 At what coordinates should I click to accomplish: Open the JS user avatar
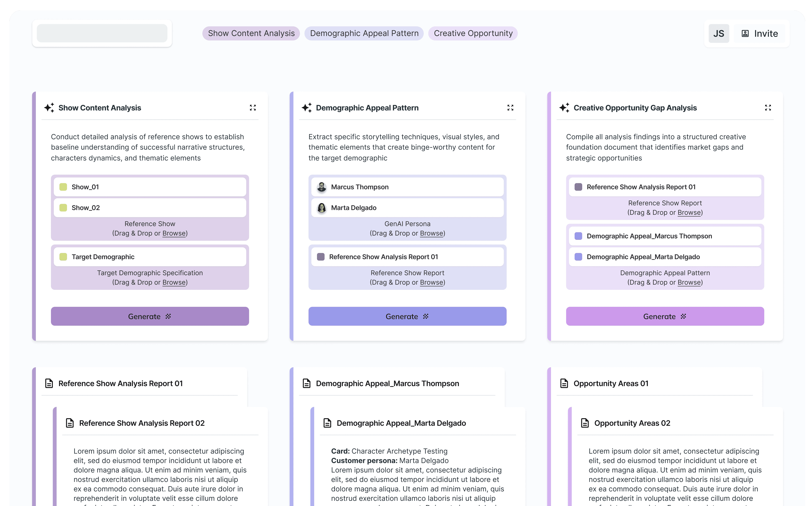coord(719,33)
